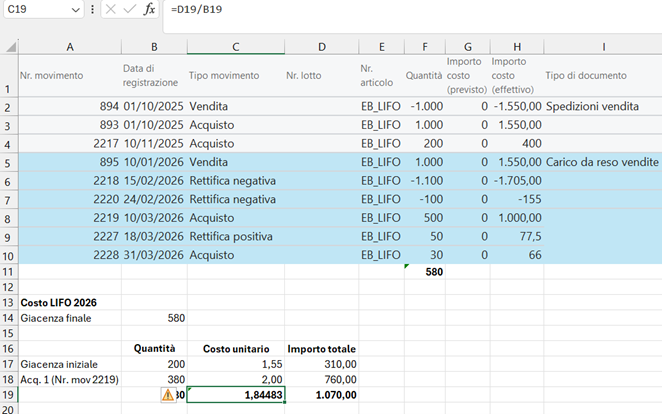Select column C header
This screenshot has height=414, width=662.
pos(234,46)
